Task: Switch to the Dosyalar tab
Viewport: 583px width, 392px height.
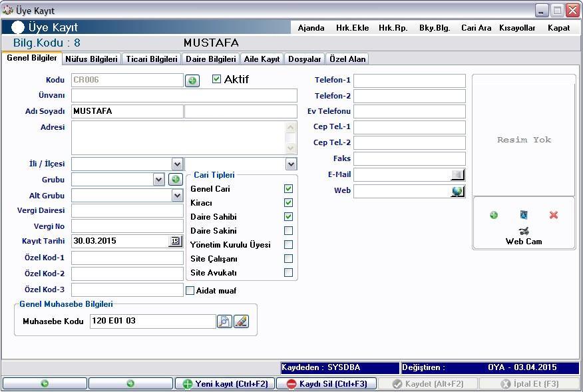Action: [305, 59]
